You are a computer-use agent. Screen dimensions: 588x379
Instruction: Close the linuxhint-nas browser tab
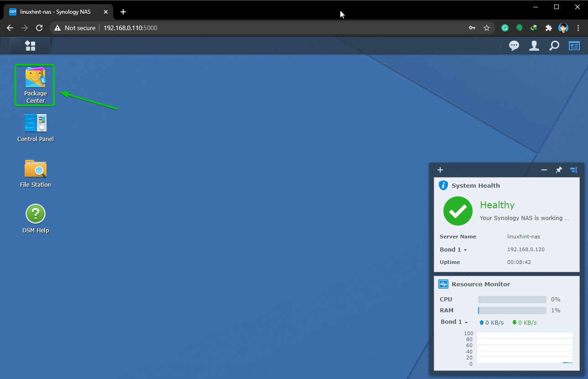tap(105, 12)
